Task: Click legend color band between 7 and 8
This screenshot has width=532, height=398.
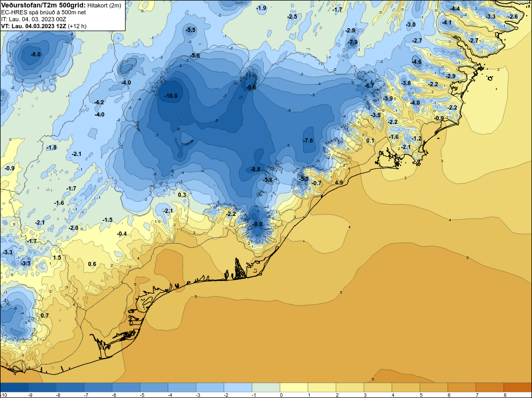Action: point(489,387)
